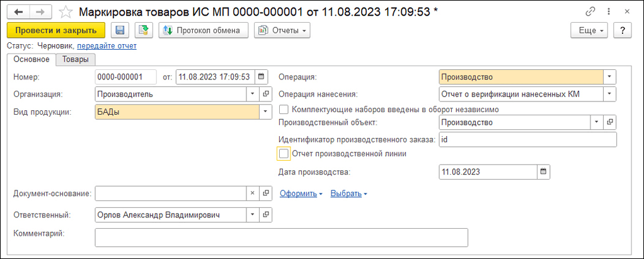This screenshot has height=259, width=644.
Task: Enable Комплектующие наборов введены в оборот независимо
Action: point(284,109)
